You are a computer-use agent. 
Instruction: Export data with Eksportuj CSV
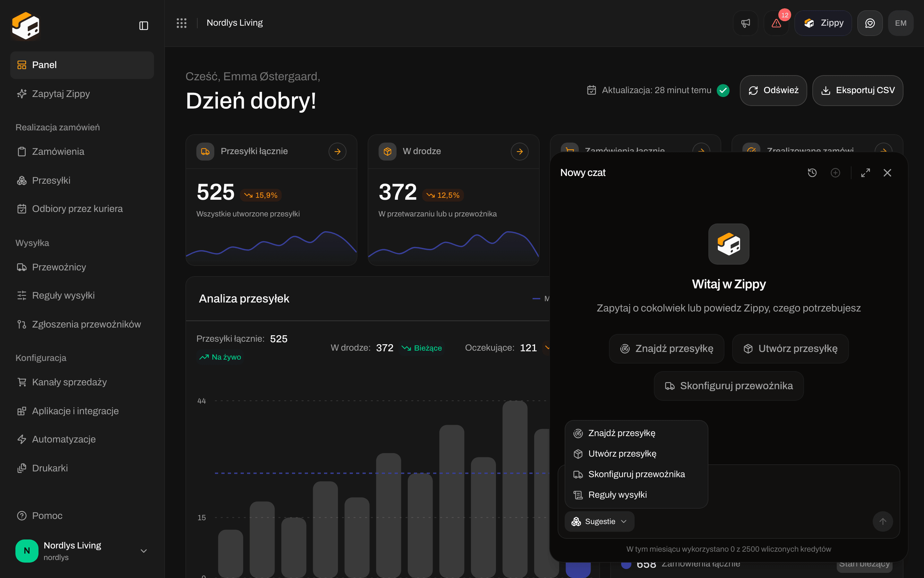(858, 90)
